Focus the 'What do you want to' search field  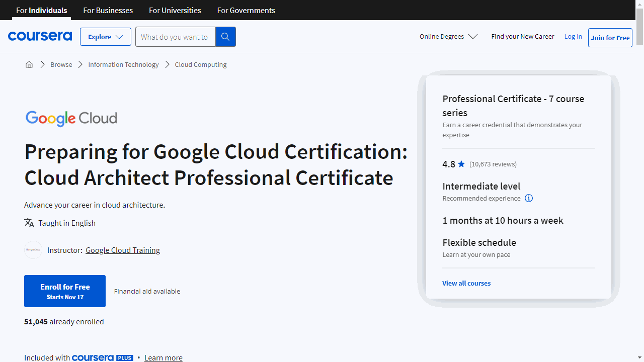175,37
